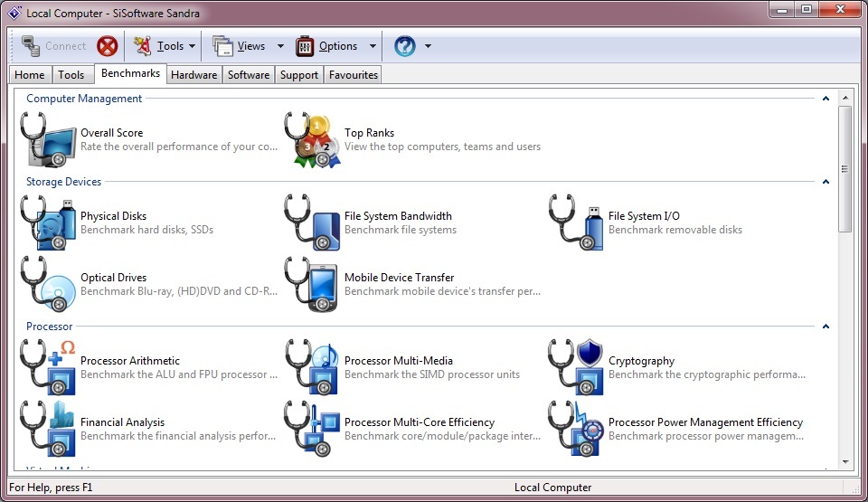Click the Mobile Device Transfer label
Screen dimensions: 868x502
[x=399, y=278]
